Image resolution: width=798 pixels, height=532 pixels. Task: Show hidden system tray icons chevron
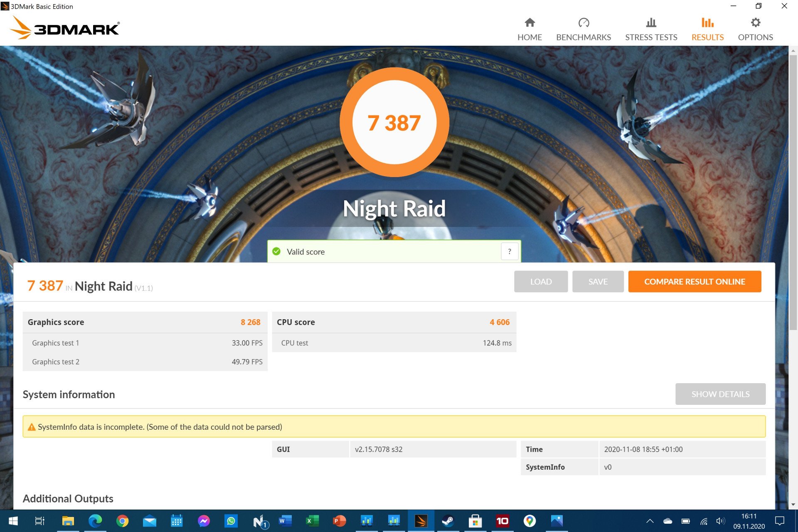click(x=650, y=521)
